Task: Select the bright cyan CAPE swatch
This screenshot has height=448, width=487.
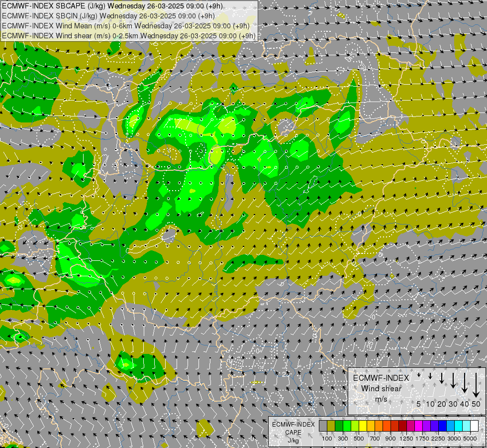Action: pos(459,426)
